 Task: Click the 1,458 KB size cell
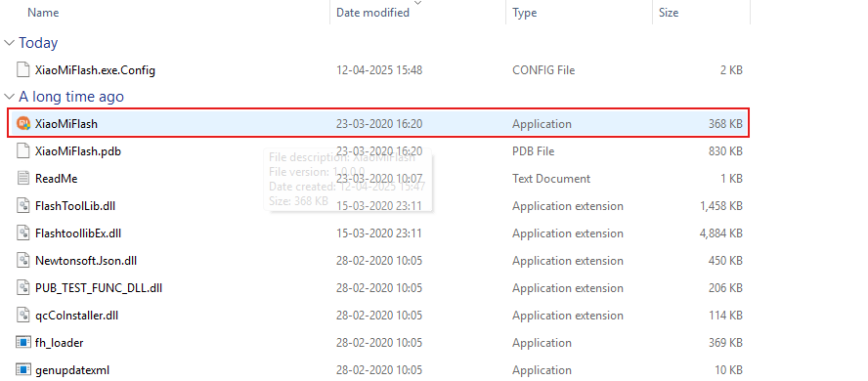coord(721,206)
